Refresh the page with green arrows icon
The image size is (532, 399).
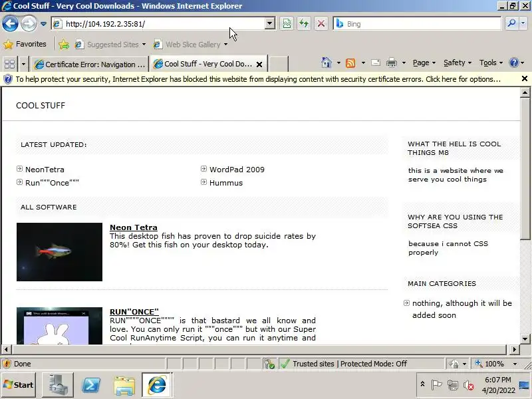pos(304,24)
